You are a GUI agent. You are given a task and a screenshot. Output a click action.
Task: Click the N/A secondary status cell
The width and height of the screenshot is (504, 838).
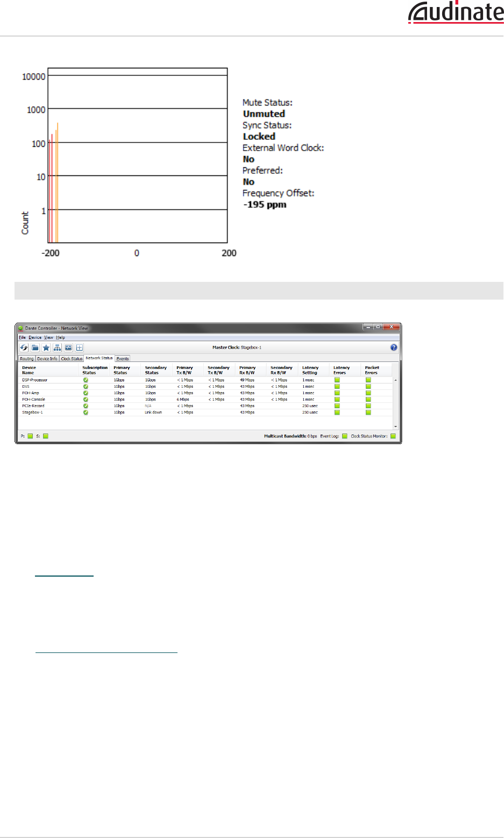coord(148,406)
